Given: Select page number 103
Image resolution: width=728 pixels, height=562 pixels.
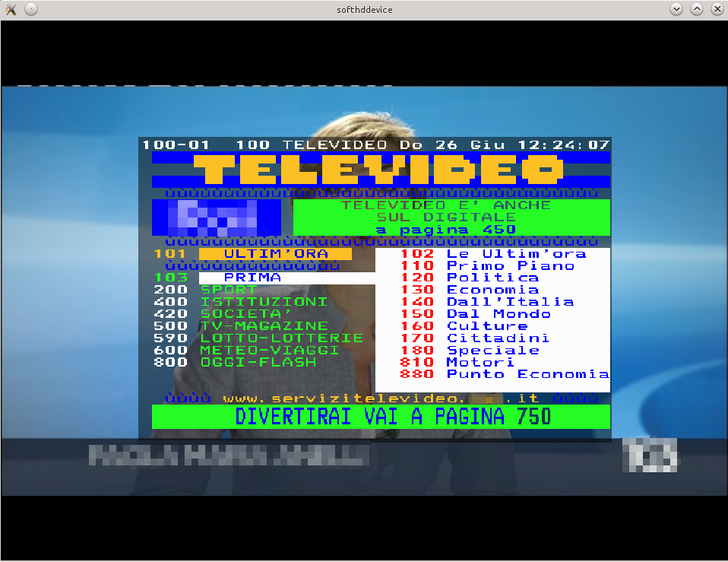Looking at the screenshot, I should 171,278.
